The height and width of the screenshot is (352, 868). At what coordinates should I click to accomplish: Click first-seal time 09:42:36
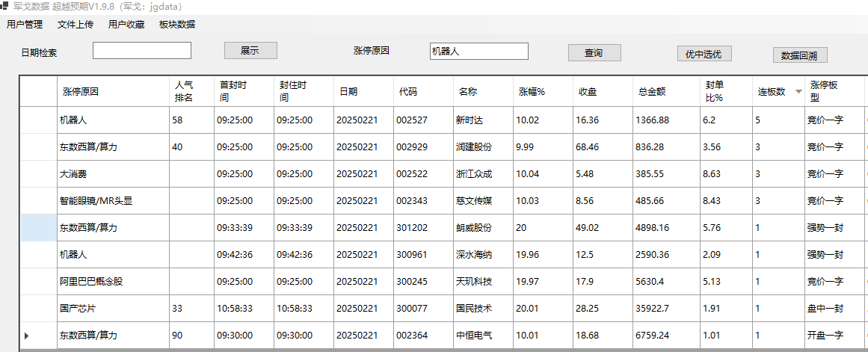244,255
